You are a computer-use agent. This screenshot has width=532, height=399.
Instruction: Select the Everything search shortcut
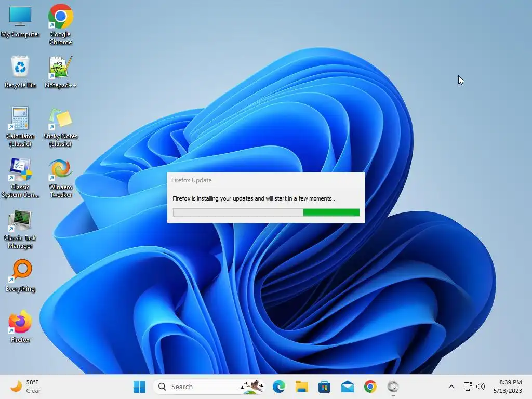pos(20,276)
